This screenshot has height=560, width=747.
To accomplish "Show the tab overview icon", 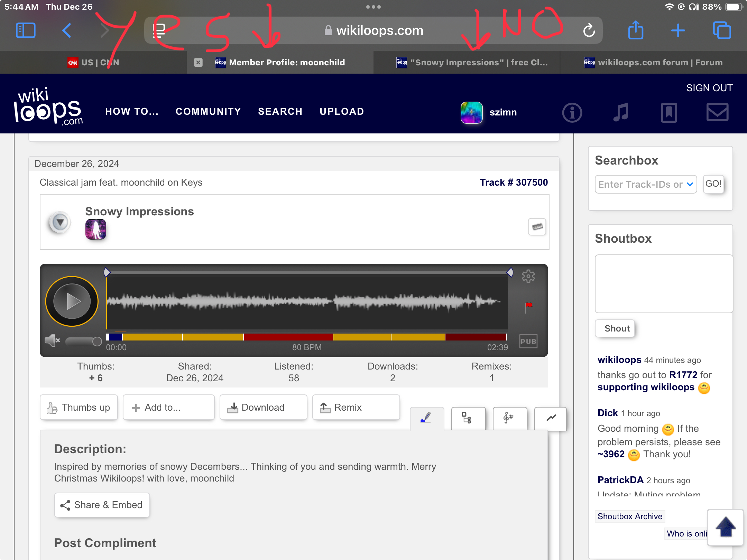I will (722, 30).
